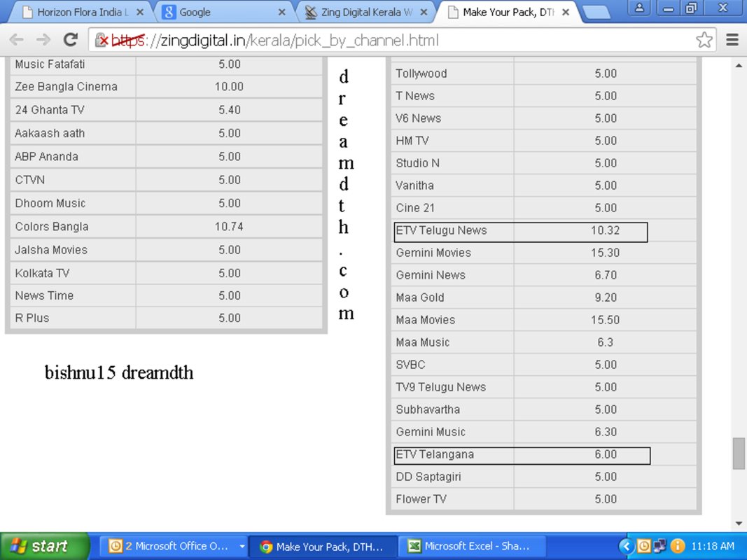747x560 pixels.
Task: Select Maa Movies channel
Action: pyautogui.click(x=426, y=320)
